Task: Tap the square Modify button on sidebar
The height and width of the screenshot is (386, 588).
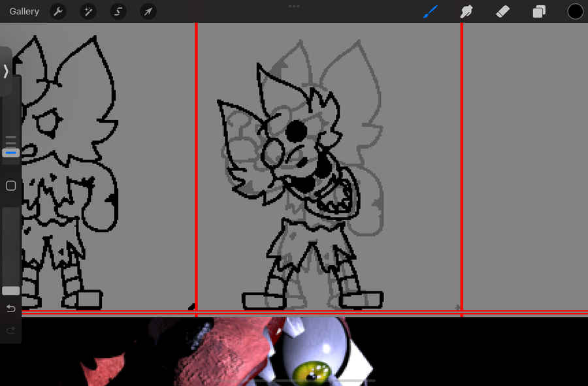Action: [11, 186]
